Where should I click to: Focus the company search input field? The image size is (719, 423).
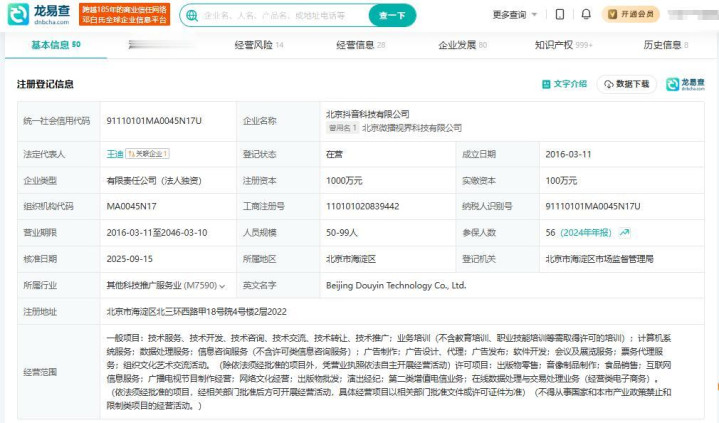pyautogui.click(x=280, y=16)
